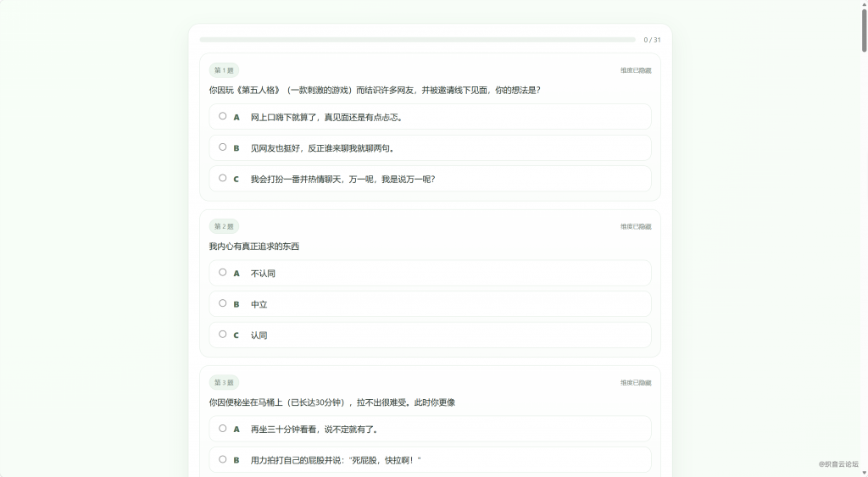Click the question text '我内心有真正追求的东西'

[x=254, y=247]
